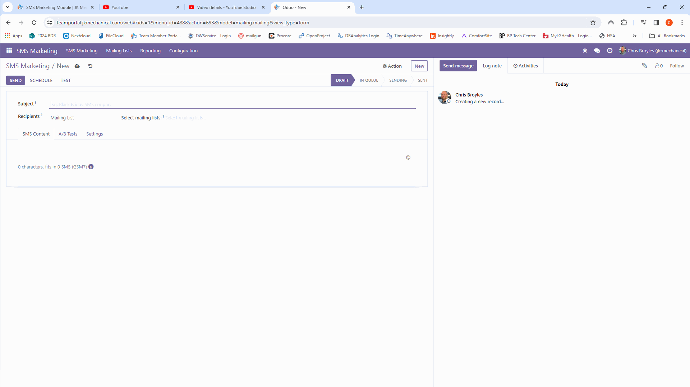The image size is (690, 387).
Task: Switch to the Settings tab
Action: [x=95, y=134]
